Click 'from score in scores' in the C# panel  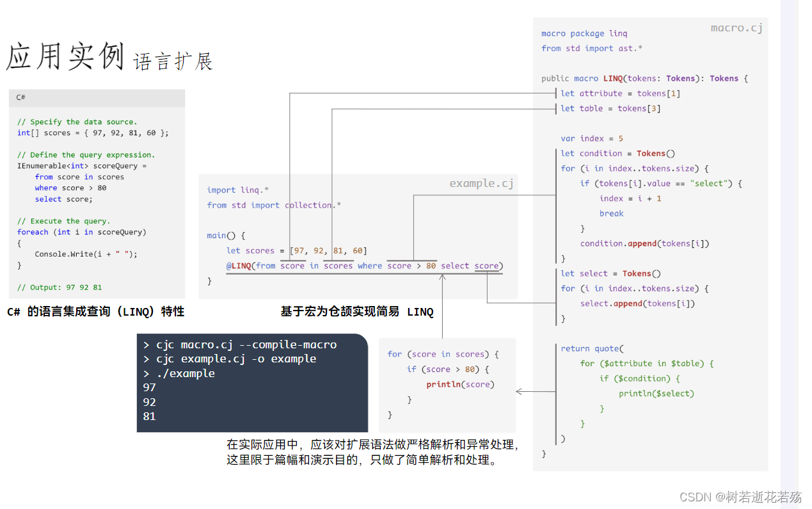click(79, 177)
